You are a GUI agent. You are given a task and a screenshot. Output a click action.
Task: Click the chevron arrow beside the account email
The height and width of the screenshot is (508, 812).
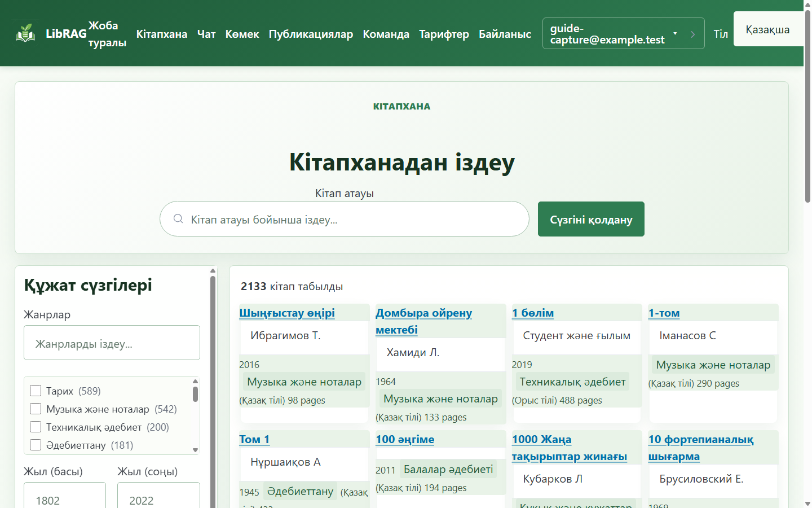pos(692,34)
